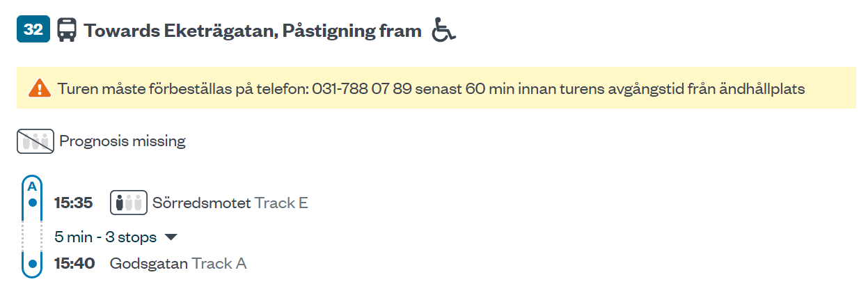This screenshot has height=284, width=868.
Task: Click the bus icon beside line number
Action: click(x=67, y=30)
